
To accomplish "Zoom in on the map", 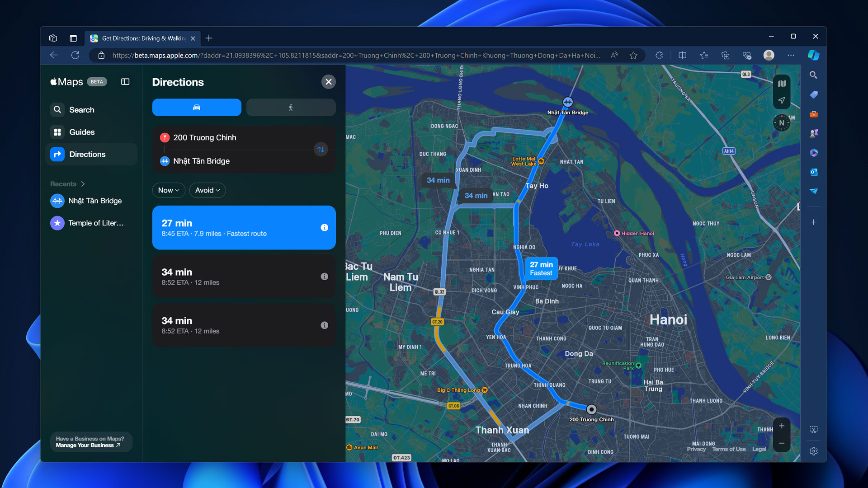I will coord(782,426).
